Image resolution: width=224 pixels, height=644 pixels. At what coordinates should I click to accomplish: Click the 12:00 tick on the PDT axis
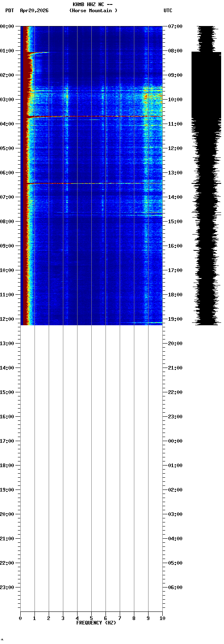[x=7, y=319]
